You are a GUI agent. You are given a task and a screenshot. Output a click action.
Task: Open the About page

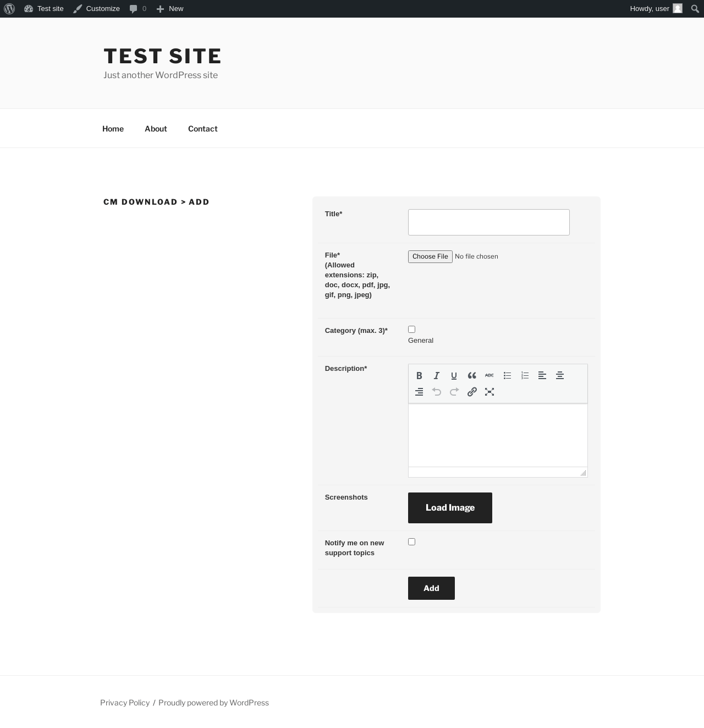(x=156, y=128)
